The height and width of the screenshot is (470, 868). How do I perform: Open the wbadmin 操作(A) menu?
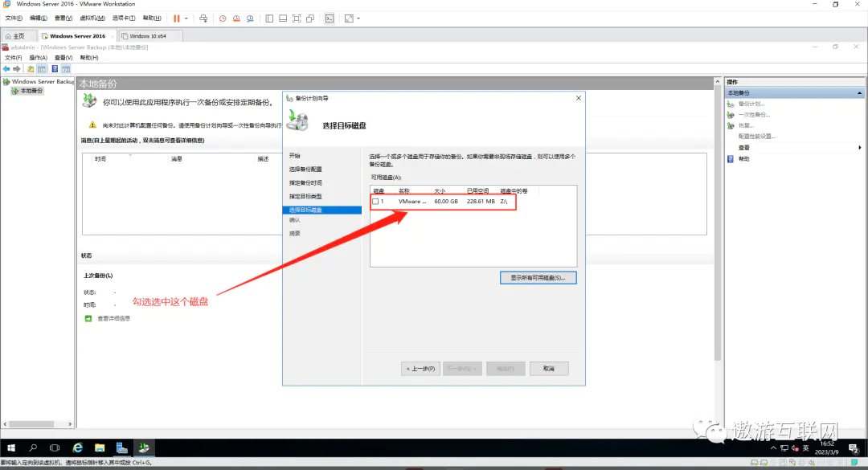[x=39, y=58]
